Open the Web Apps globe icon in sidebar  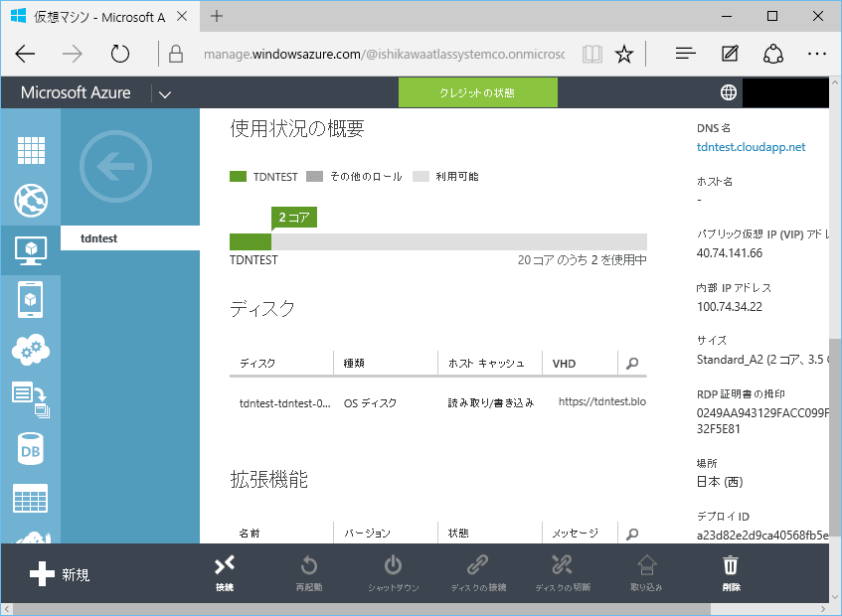click(31, 200)
